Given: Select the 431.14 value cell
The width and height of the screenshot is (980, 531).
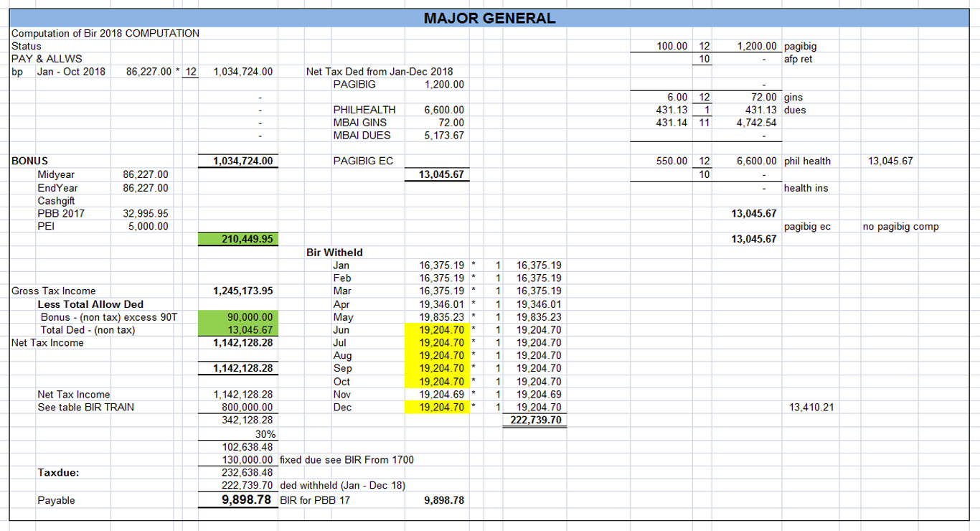Looking at the screenshot, I should click(x=672, y=123).
